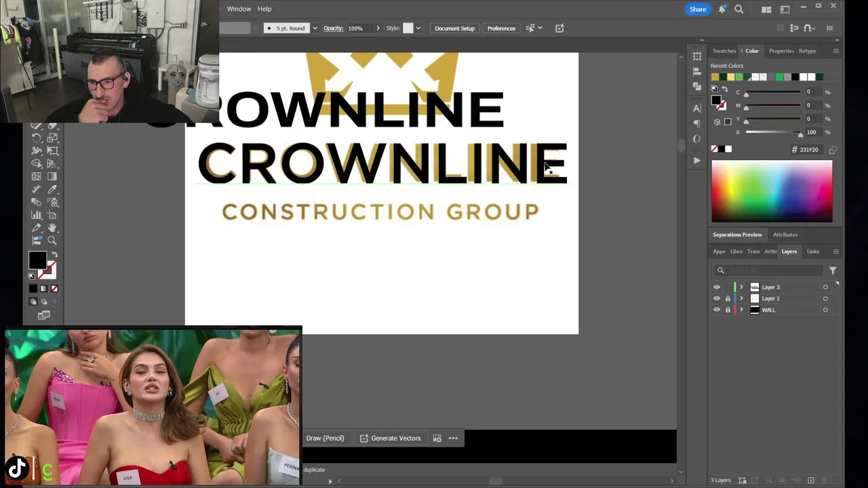The width and height of the screenshot is (868, 488).
Task: Switch to the Retype tab
Action: (807, 51)
